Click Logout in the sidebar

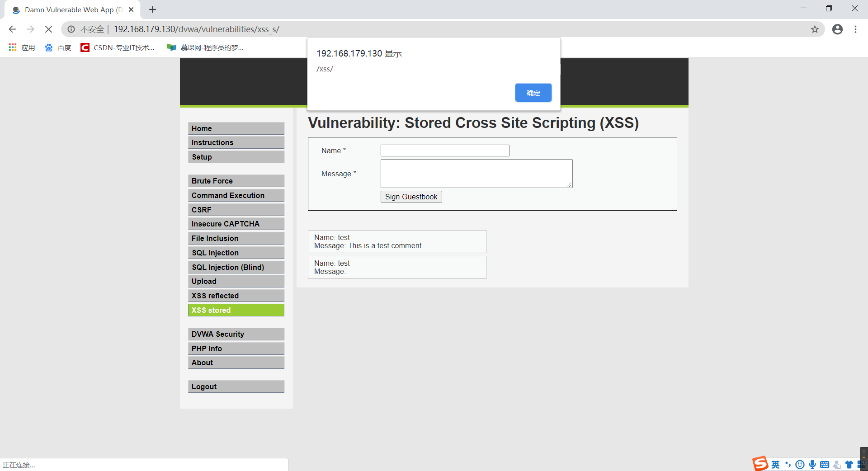click(x=236, y=386)
